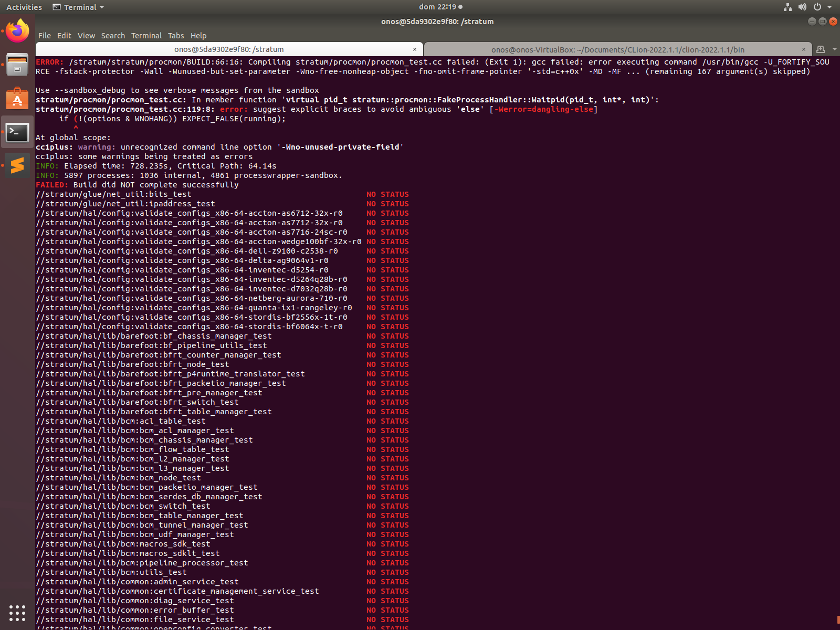Viewport: 840px width, 630px height.
Task: Open the File menu
Action: tap(45, 36)
